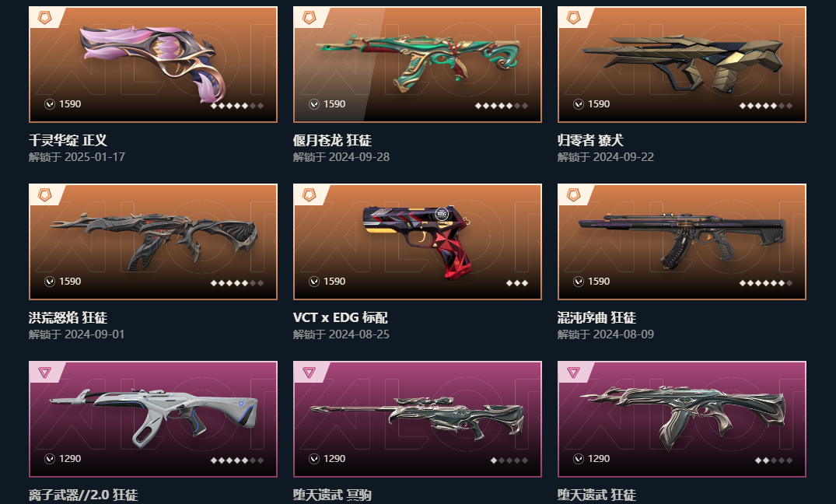Open the 偃月苍龙 狂徒 rifle skin thumbnail
Viewport: 836px width, 504px height.
(418, 65)
